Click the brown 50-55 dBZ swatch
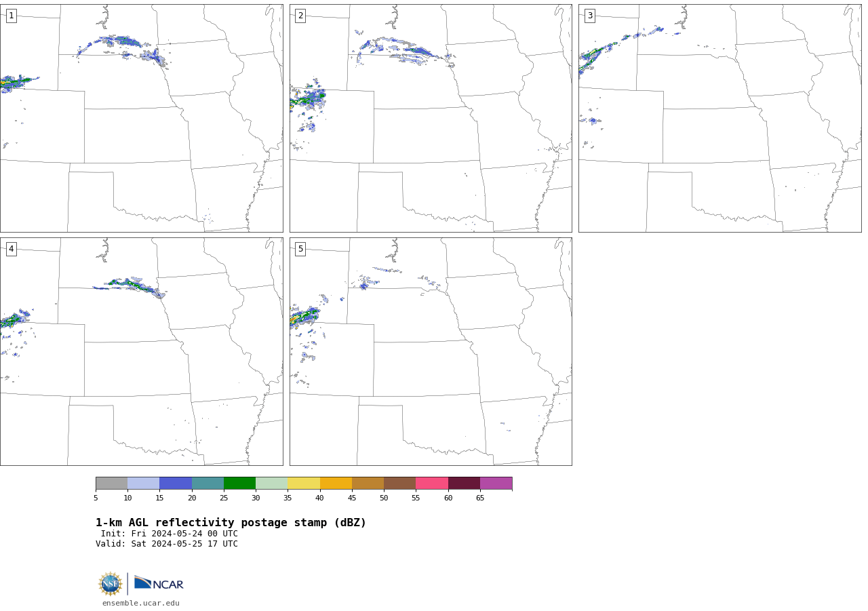The height and width of the screenshot is (611, 868). pos(400,483)
